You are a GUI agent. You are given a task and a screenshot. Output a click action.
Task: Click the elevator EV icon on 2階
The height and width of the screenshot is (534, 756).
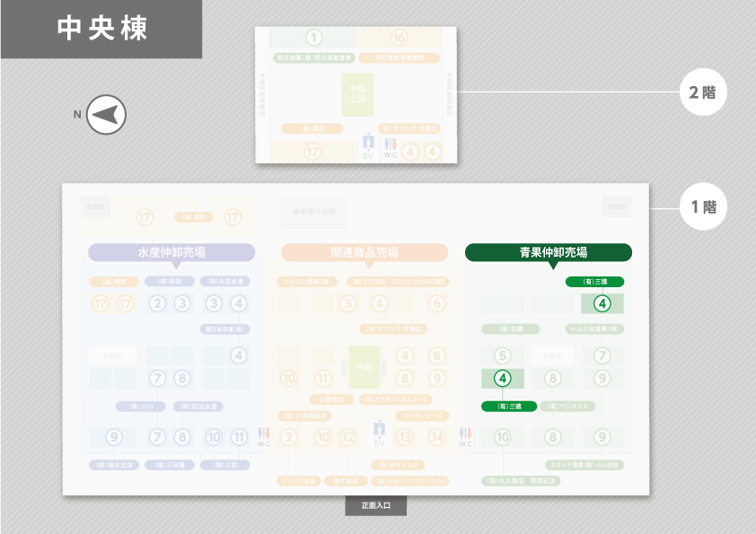coord(367,146)
